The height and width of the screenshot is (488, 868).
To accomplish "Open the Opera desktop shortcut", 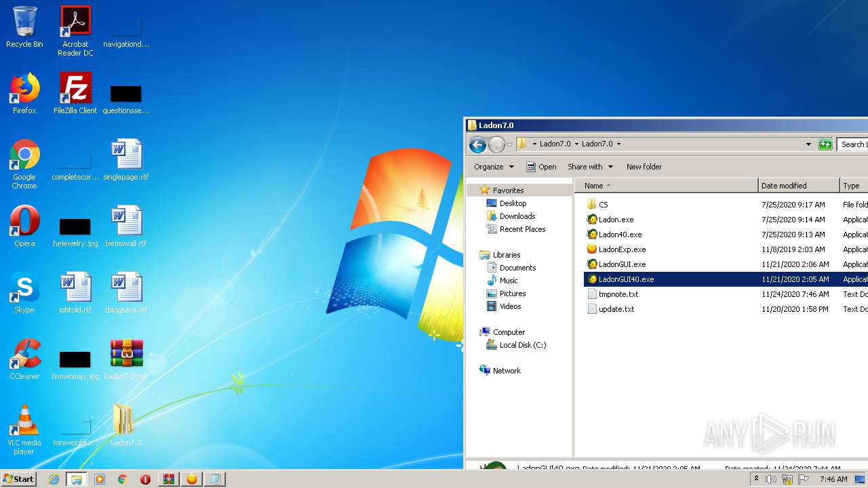I will pyautogui.click(x=24, y=226).
